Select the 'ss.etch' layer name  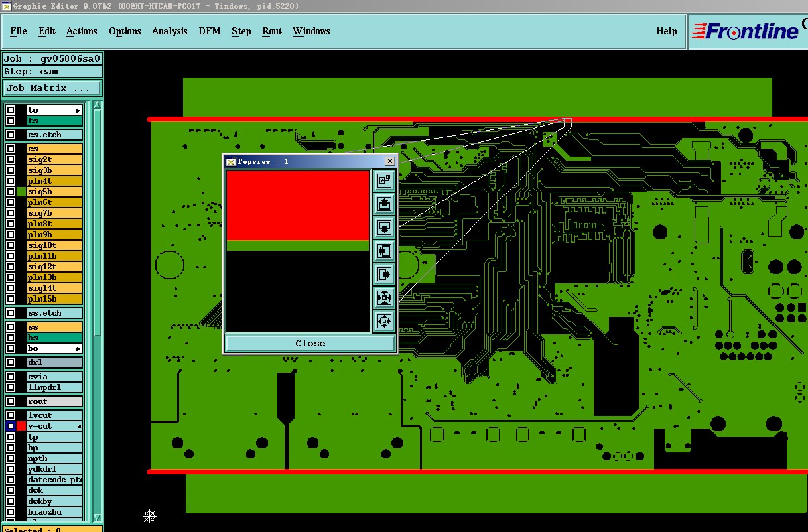click(55, 313)
